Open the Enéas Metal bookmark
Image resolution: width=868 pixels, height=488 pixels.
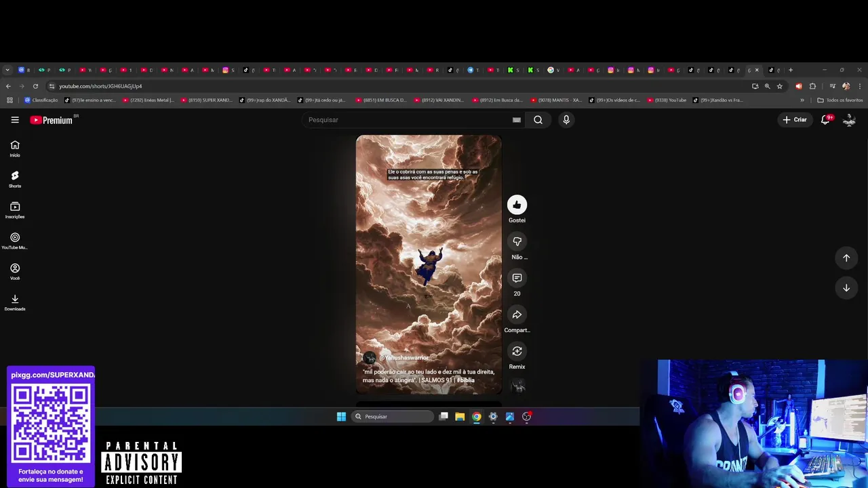[x=148, y=100]
